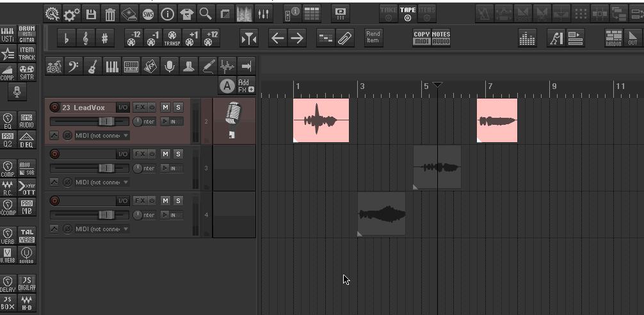Image resolution: width=644 pixels, height=315 pixels.
Task: Expand envelope button on LeadVox track
Action: [x=54, y=136]
